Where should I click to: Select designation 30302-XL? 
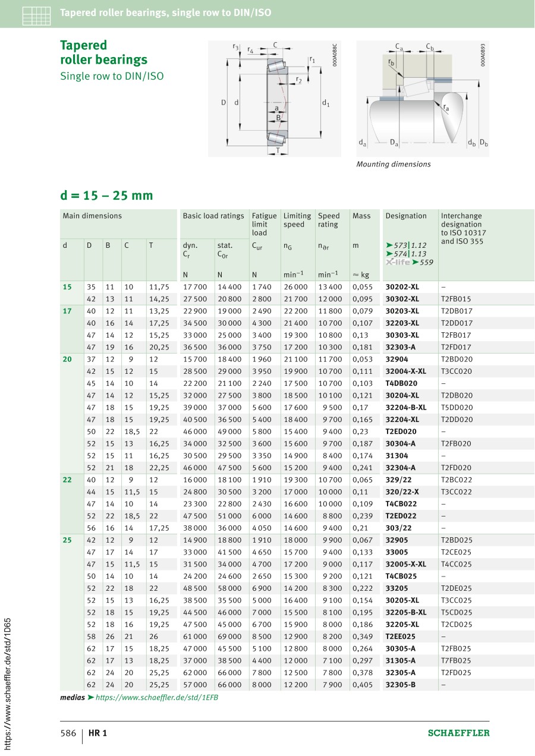(x=402, y=299)
